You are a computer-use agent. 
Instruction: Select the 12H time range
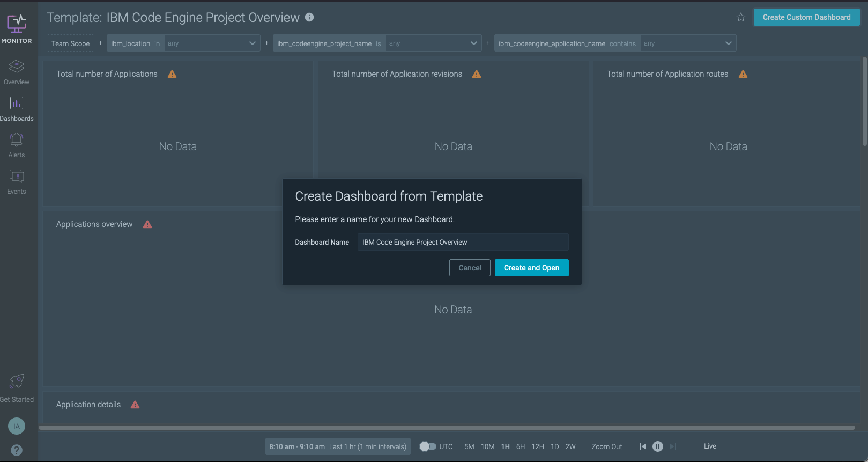538,446
